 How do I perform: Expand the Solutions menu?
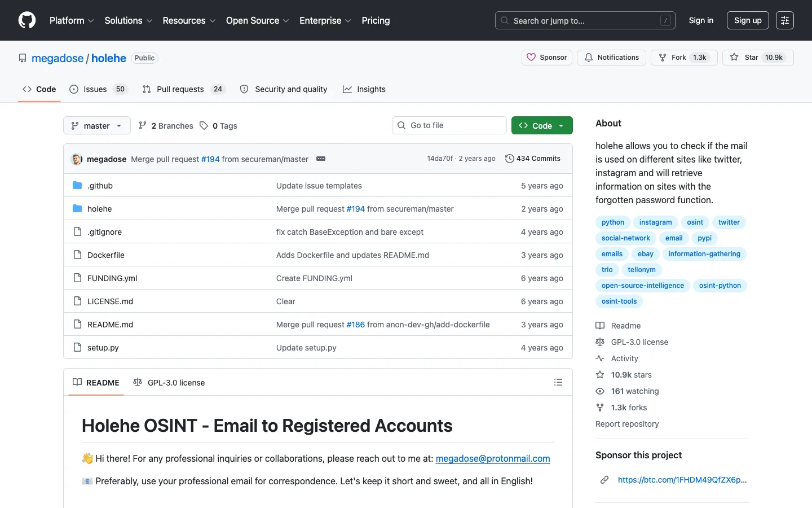pos(129,20)
